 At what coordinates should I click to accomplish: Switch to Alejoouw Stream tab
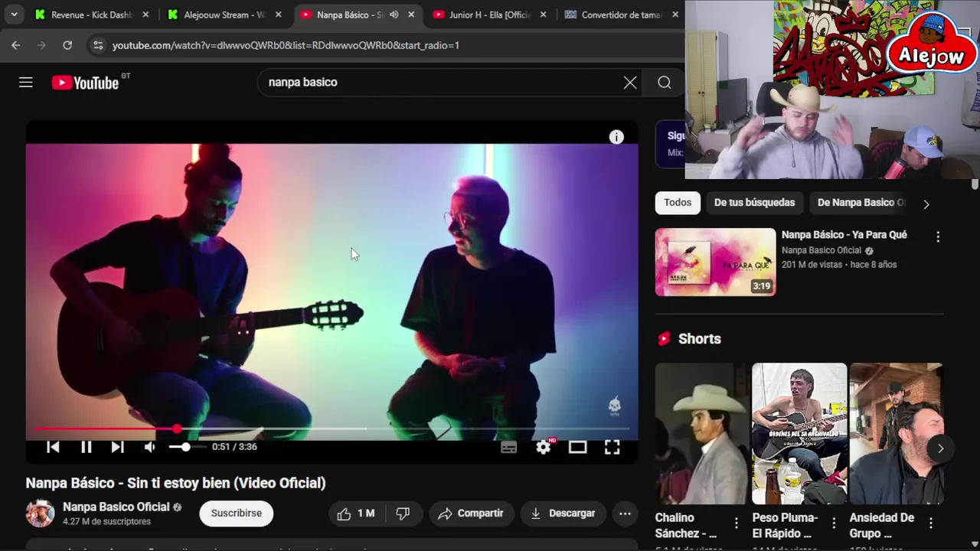224,15
